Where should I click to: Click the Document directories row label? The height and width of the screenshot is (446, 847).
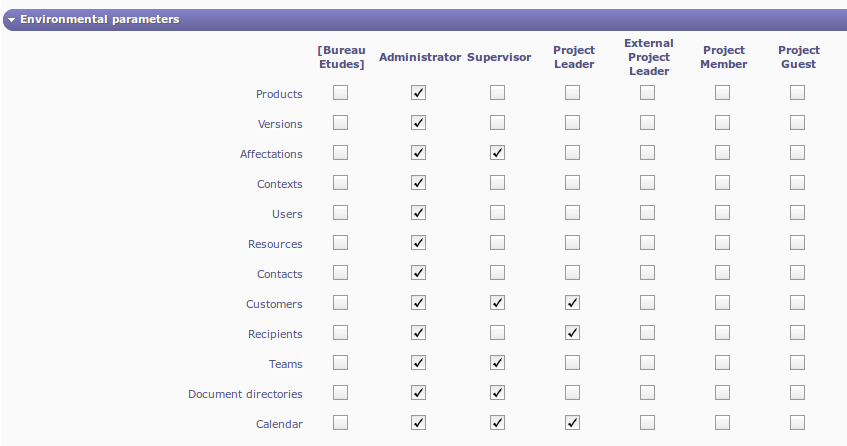click(x=245, y=394)
